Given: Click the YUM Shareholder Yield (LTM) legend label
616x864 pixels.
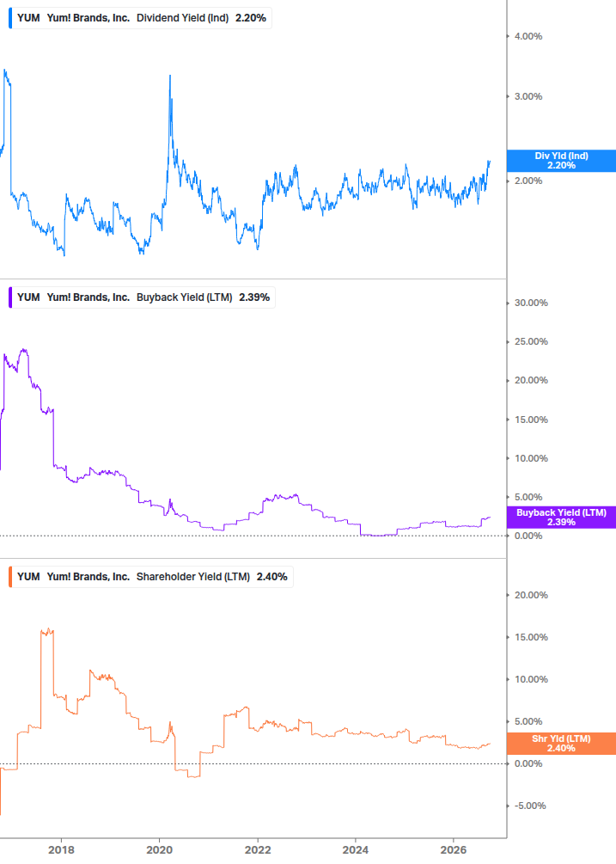Looking at the screenshot, I should coord(151,577).
